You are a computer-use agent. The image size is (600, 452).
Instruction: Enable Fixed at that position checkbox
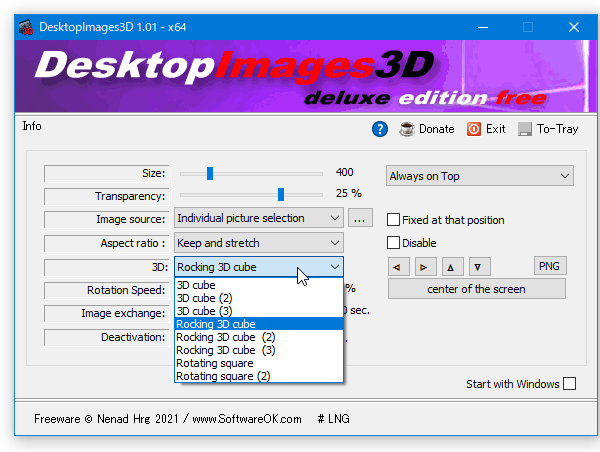(x=393, y=220)
